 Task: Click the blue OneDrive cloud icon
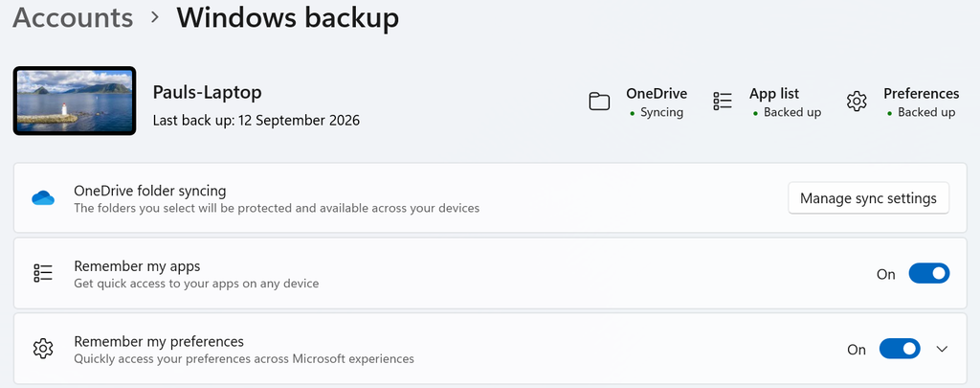(43, 198)
